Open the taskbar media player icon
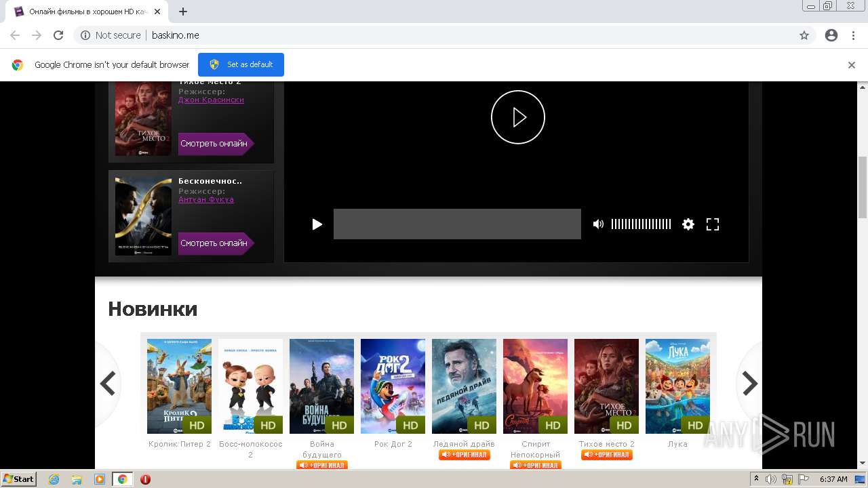This screenshot has width=868, height=488. tap(99, 479)
